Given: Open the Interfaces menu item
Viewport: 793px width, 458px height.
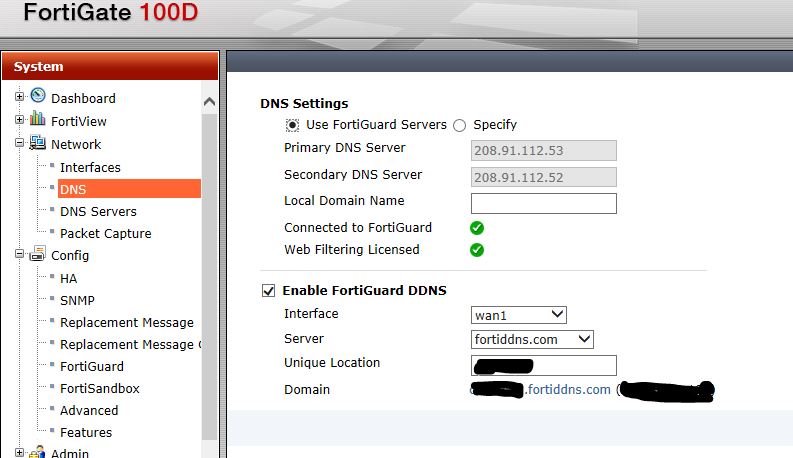Looking at the screenshot, I should tap(90, 167).
